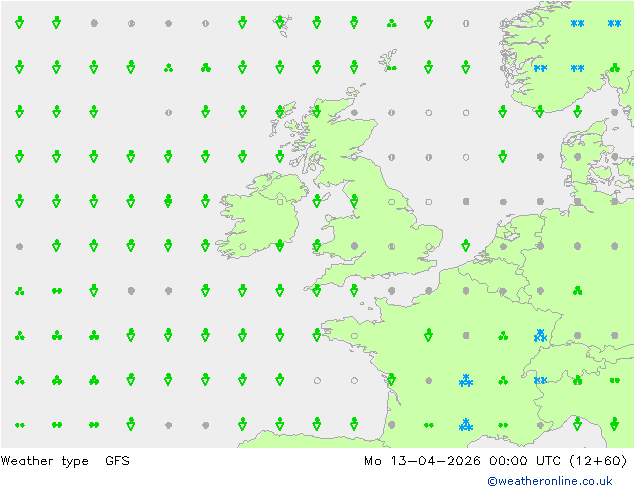The height and width of the screenshot is (490, 634).
Task: Click the green rain symbol in west-central France
Action: point(429,335)
